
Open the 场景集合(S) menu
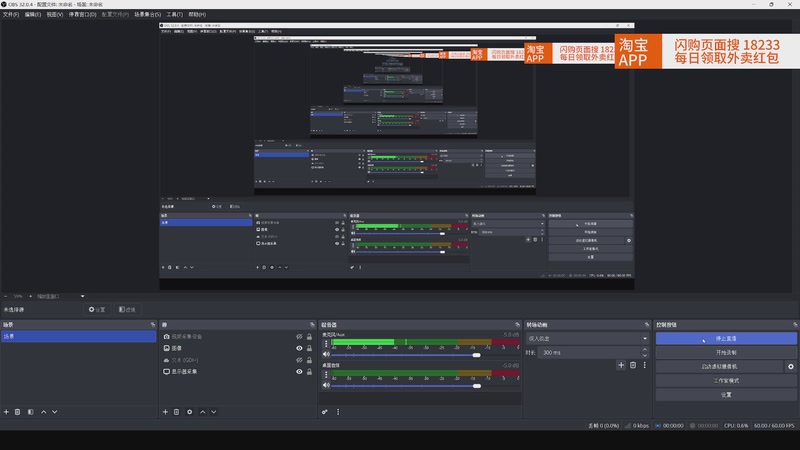pos(147,14)
